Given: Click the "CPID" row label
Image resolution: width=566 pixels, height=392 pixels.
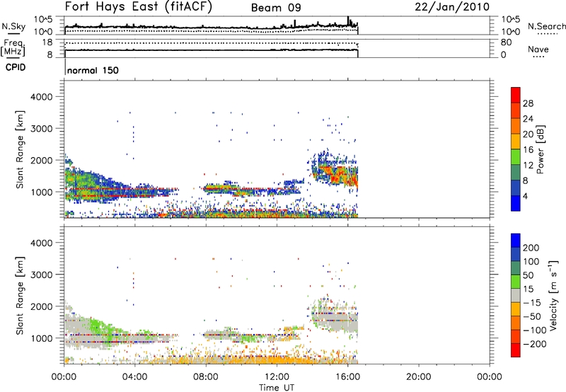Looking at the screenshot, I should coord(16,67).
